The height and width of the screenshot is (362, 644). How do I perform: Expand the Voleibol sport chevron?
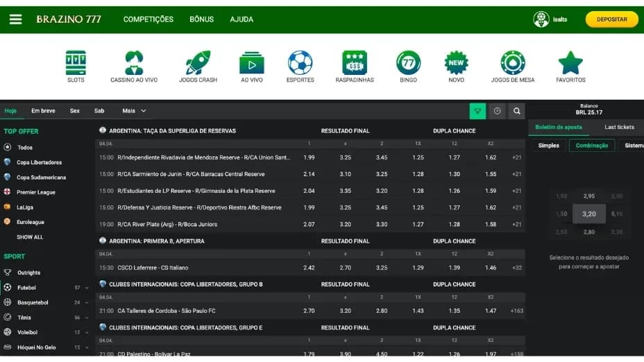[87, 332]
